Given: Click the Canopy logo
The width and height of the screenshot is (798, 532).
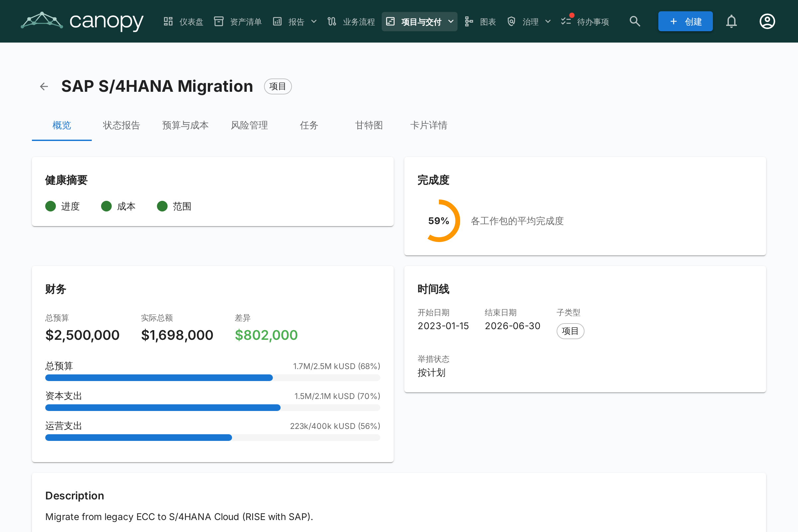Looking at the screenshot, I should tap(82, 21).
